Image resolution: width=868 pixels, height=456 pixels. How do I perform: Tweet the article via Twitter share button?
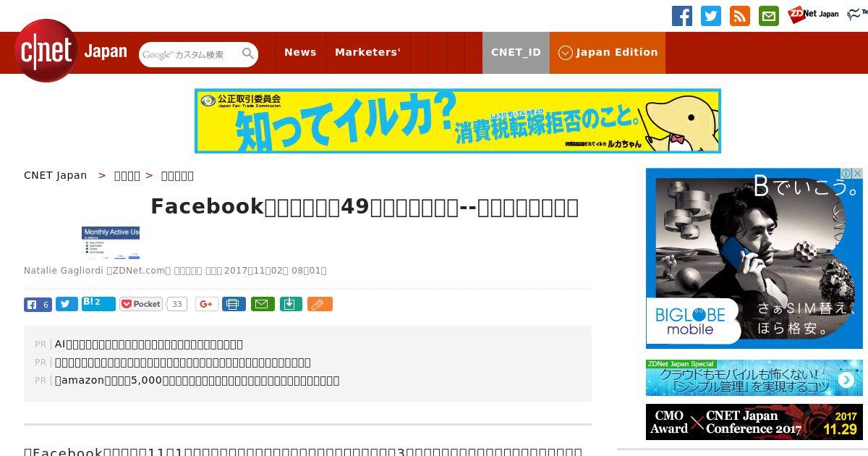67,304
